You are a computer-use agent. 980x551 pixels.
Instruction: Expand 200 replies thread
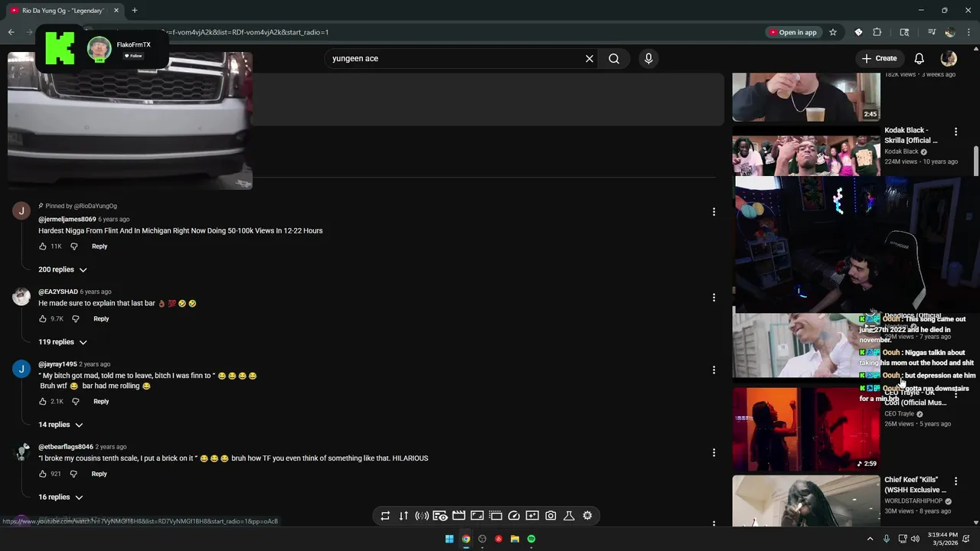click(x=63, y=269)
